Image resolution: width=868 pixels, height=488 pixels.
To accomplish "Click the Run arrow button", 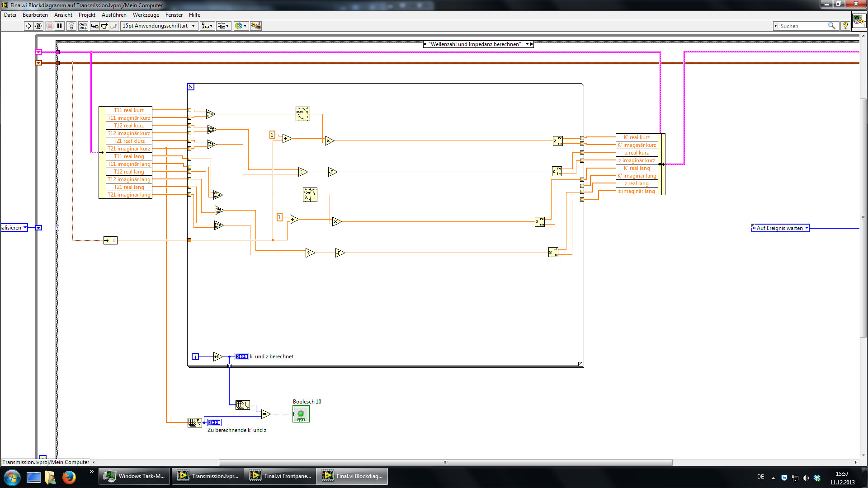I will tap(28, 26).
